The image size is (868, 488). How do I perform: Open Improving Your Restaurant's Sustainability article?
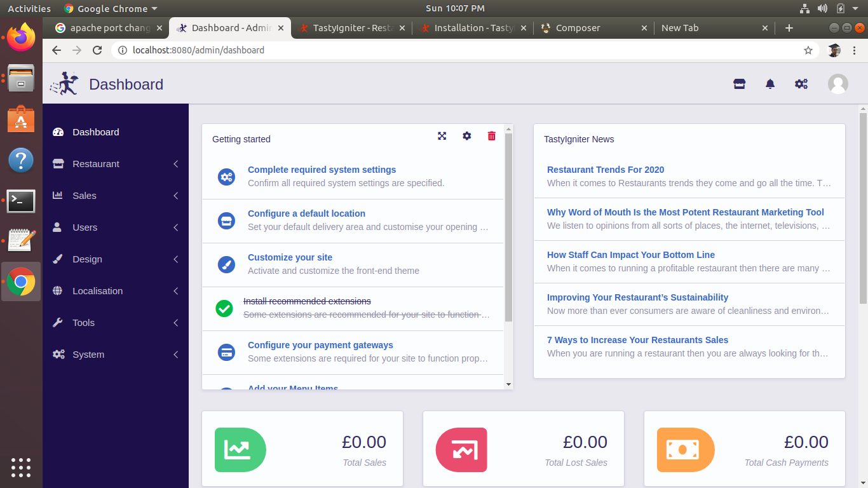637,297
